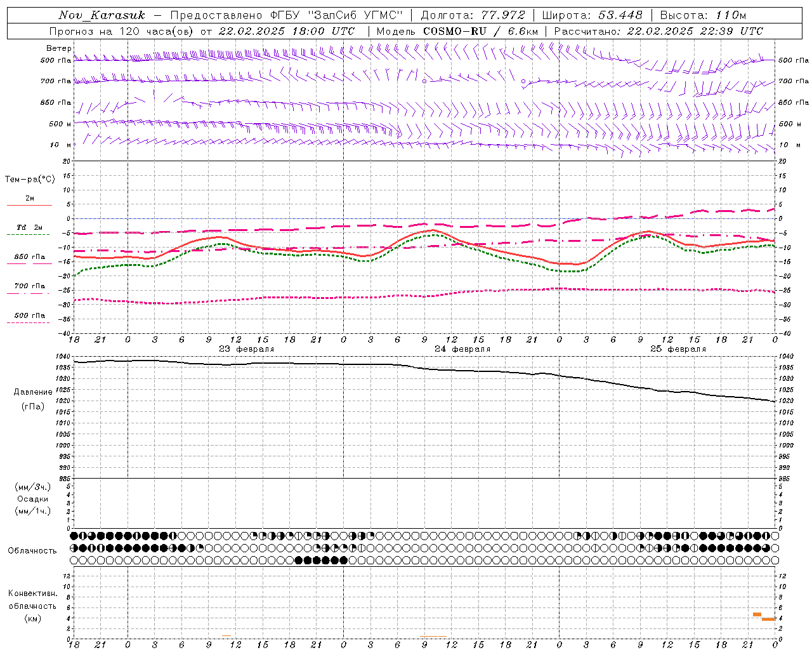This screenshot has height=650, width=812.
Task: Click the '23 февраля' date label
Action: tap(247, 349)
